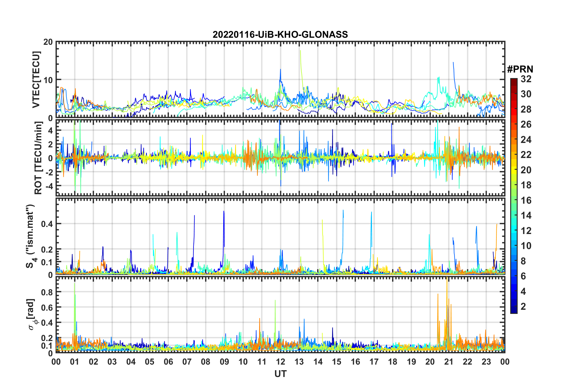The image size is (561, 392).
Task: Click the colorbar at PRN 32 dark red
Action: point(514,80)
